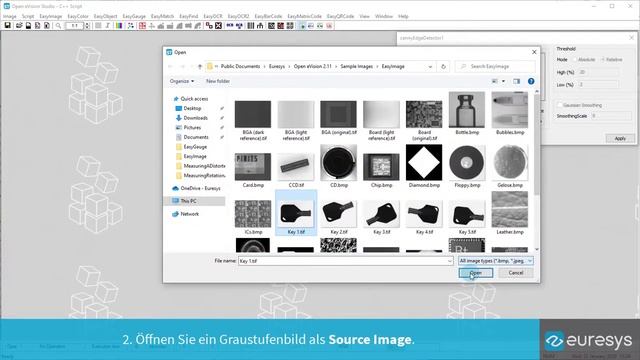
Task: Toggle the preview pane icon
Action: [516, 81]
